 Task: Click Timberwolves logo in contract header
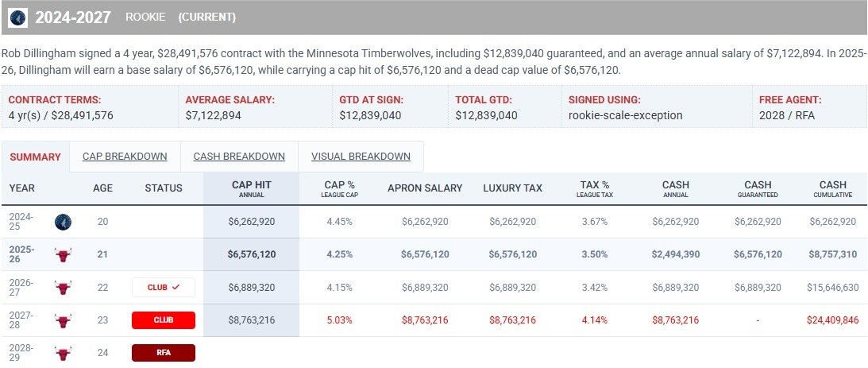pyautogui.click(x=17, y=17)
